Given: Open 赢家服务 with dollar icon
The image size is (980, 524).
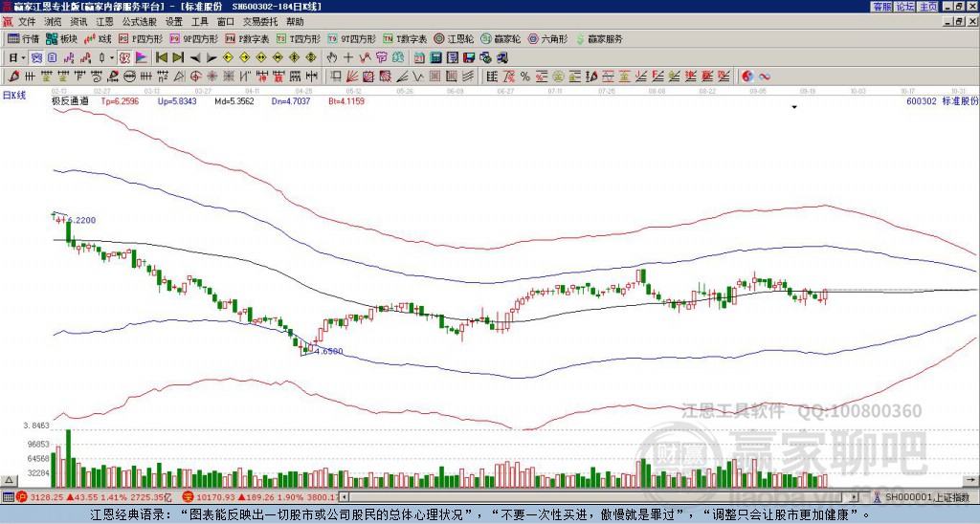Looking at the screenshot, I should [599, 38].
